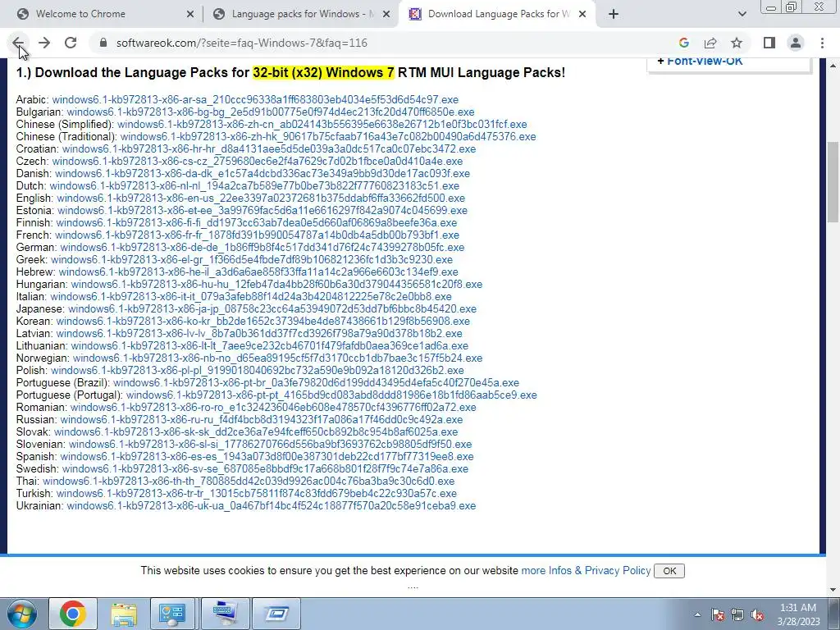Reload the softwareok page
Image resolution: width=840 pixels, height=630 pixels.
click(71, 43)
